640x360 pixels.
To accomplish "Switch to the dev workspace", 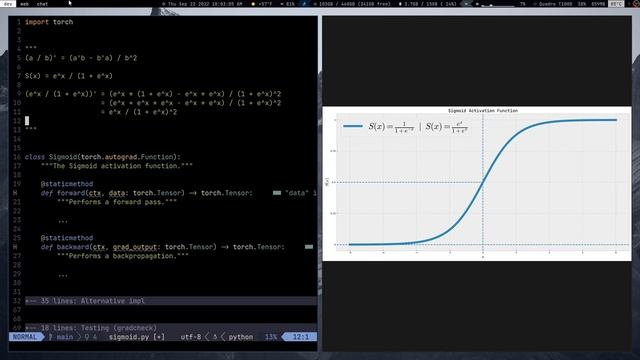I will [x=8, y=4].
